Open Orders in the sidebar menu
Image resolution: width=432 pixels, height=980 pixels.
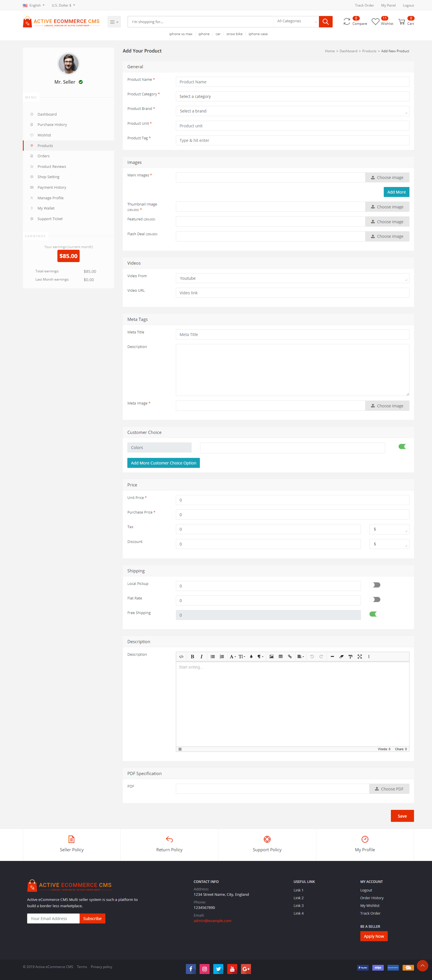pos(43,156)
